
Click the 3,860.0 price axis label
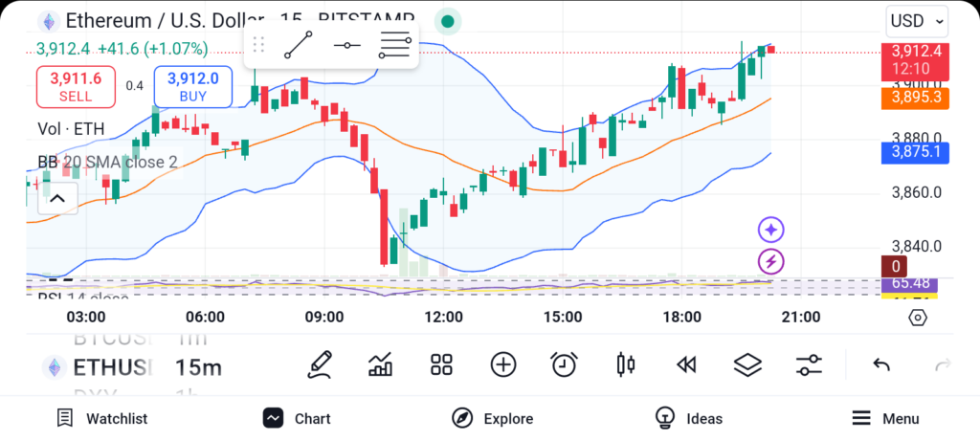pyautogui.click(x=916, y=192)
